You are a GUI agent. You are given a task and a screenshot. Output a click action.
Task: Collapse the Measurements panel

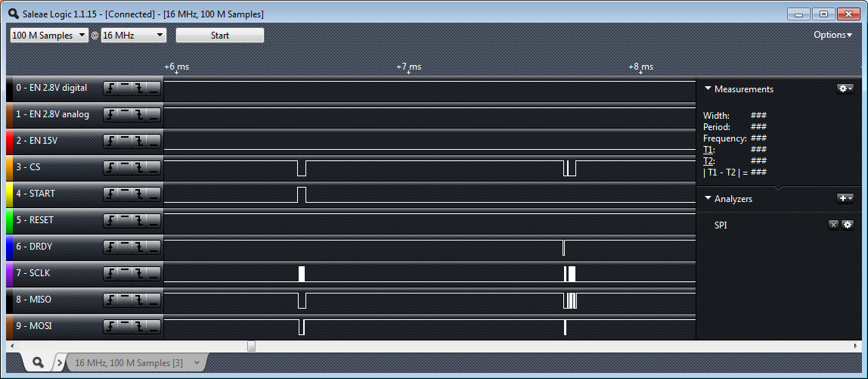point(708,89)
